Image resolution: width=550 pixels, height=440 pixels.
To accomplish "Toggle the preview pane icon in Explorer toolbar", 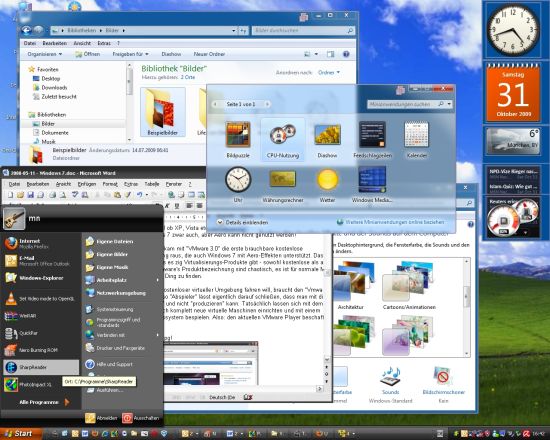I will (x=330, y=54).
